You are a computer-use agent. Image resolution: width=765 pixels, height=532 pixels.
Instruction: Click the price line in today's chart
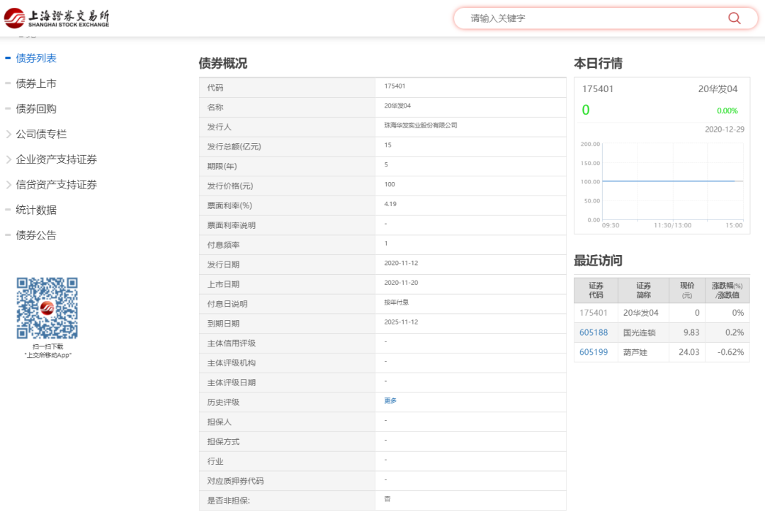[673, 181]
